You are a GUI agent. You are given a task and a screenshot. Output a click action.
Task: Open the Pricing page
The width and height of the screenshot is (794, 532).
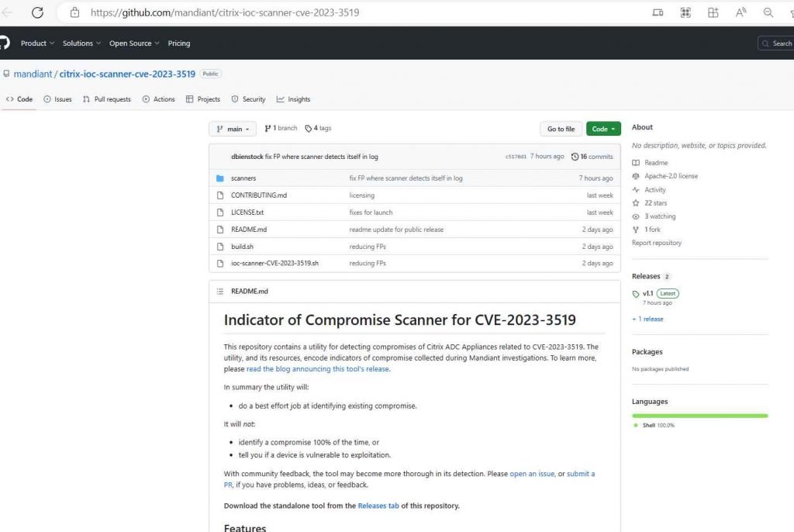coord(179,43)
